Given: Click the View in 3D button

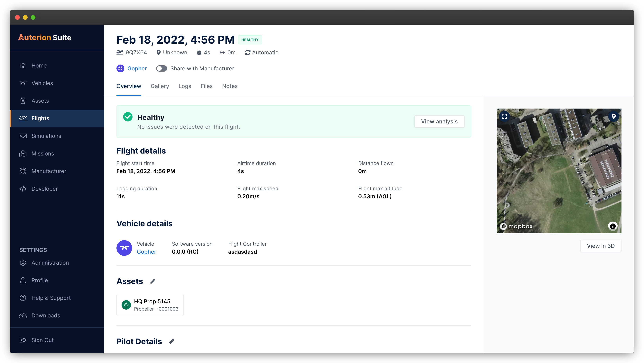Looking at the screenshot, I should [x=601, y=246].
